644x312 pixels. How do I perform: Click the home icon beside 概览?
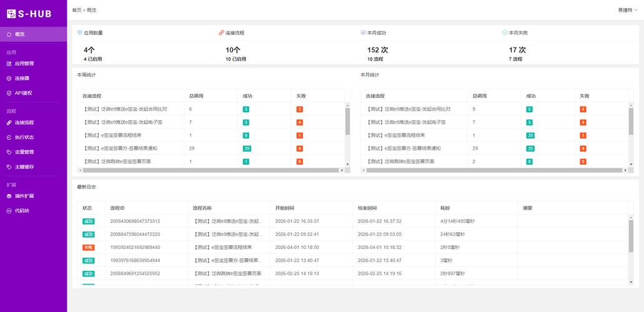(9, 34)
